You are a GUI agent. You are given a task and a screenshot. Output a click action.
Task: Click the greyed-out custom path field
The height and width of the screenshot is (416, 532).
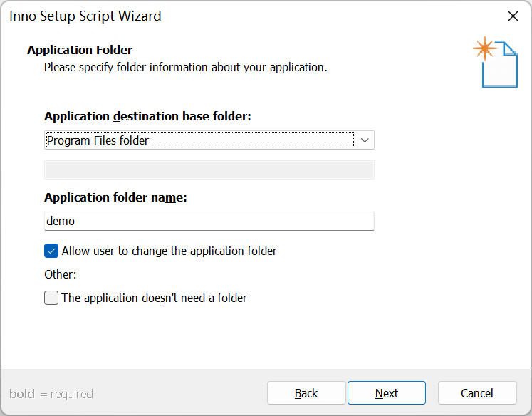[x=209, y=170]
